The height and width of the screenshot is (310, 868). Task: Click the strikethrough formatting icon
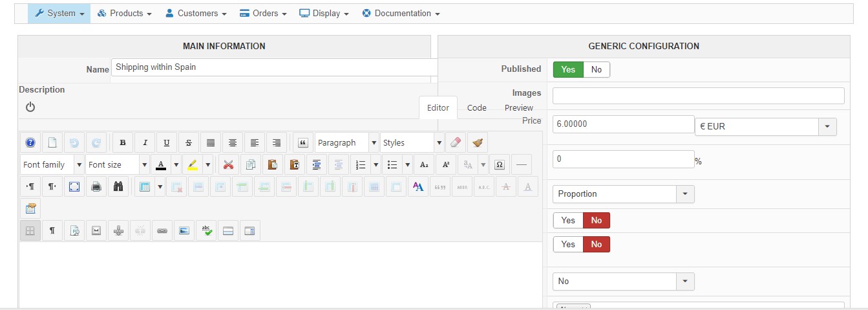tap(189, 143)
